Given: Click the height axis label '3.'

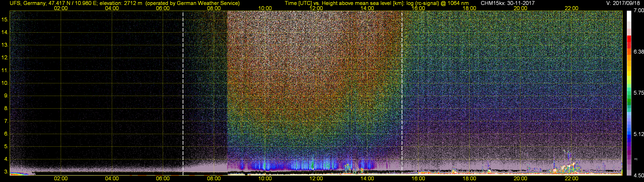Looking at the screenshot, I should (x=6, y=172).
